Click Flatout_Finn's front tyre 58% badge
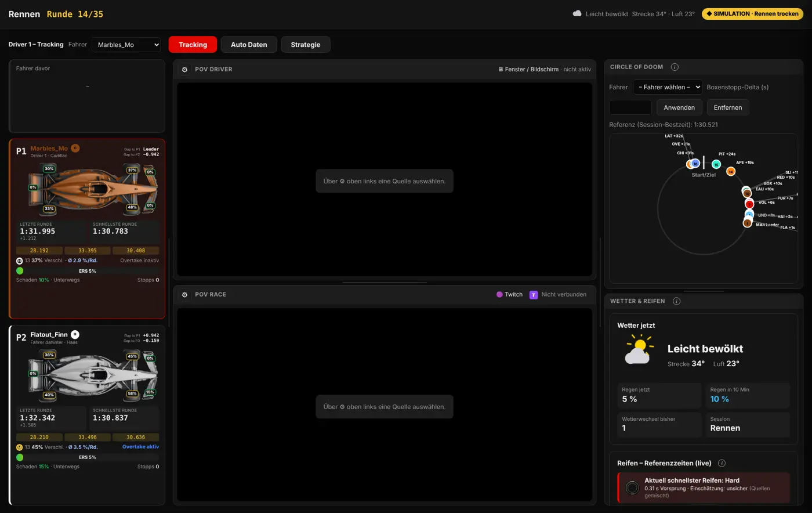 coord(132,393)
